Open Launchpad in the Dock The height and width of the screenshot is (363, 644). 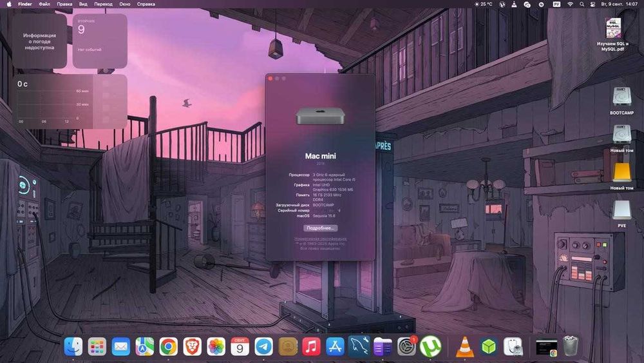[x=97, y=346]
